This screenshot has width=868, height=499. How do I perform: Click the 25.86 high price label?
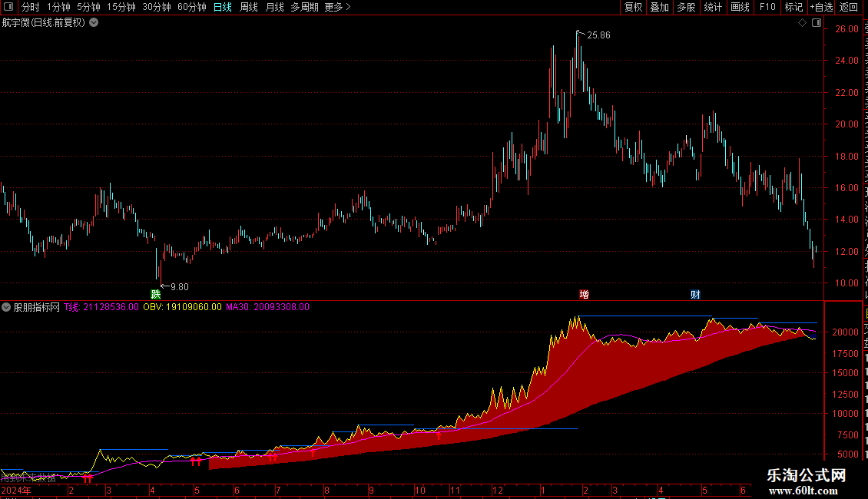click(598, 35)
